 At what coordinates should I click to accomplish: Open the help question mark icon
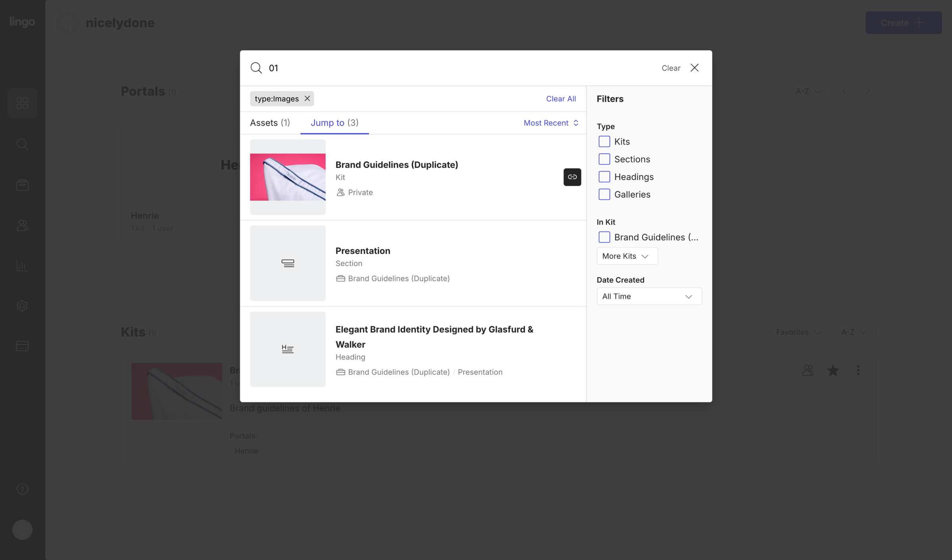click(22, 489)
